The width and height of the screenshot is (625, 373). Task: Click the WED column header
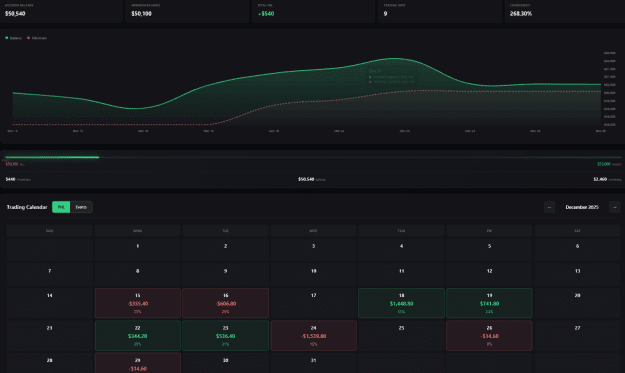pyautogui.click(x=314, y=231)
